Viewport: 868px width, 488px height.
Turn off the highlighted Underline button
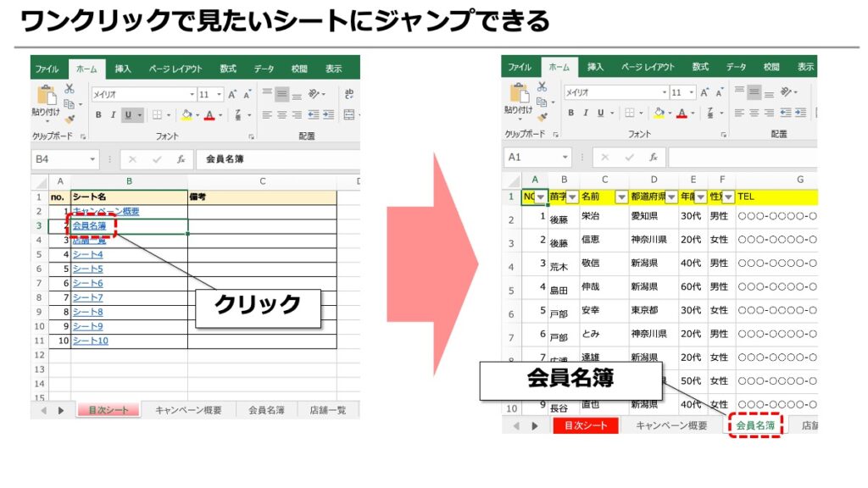(128, 115)
